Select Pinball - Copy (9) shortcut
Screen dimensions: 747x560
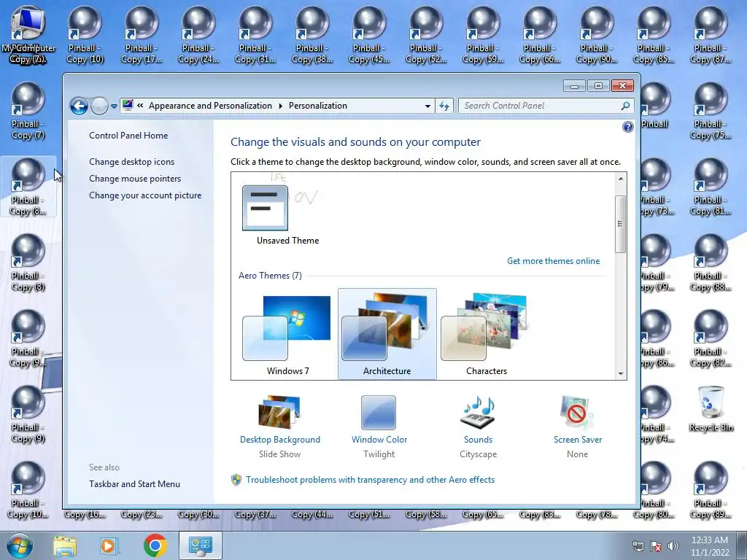pos(28,414)
